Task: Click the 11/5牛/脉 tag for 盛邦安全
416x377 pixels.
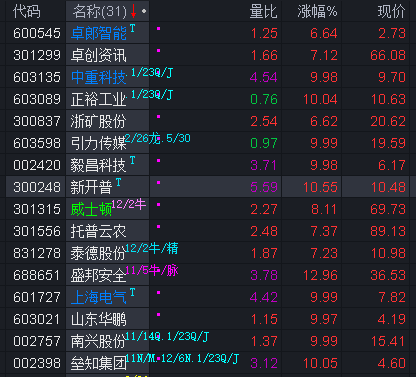Action: (152, 270)
